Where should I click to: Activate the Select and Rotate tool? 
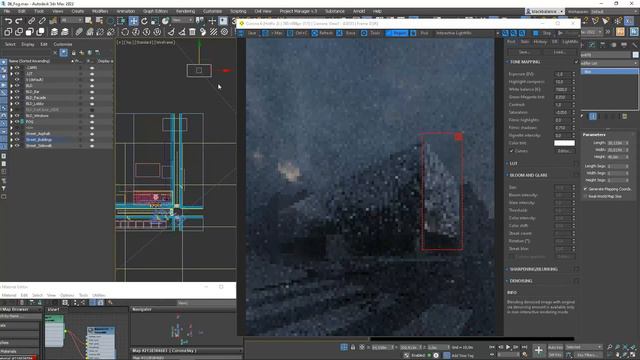click(144, 21)
